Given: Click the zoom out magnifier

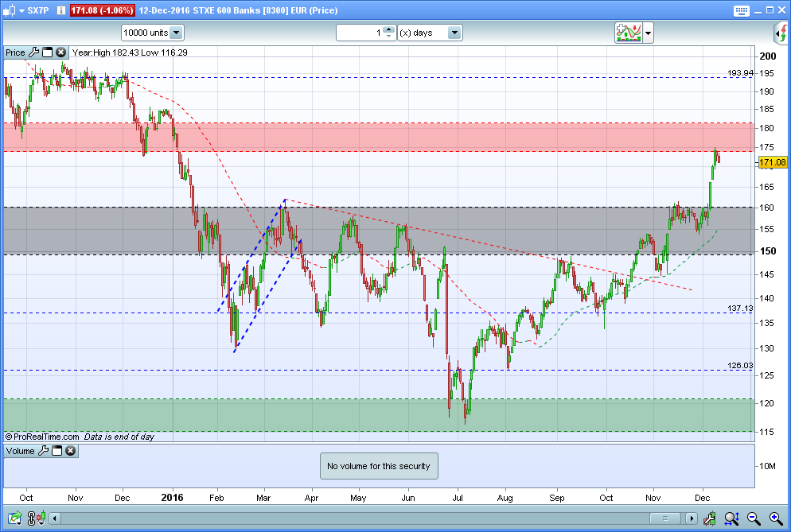Looking at the screenshot, I should coord(754,519).
